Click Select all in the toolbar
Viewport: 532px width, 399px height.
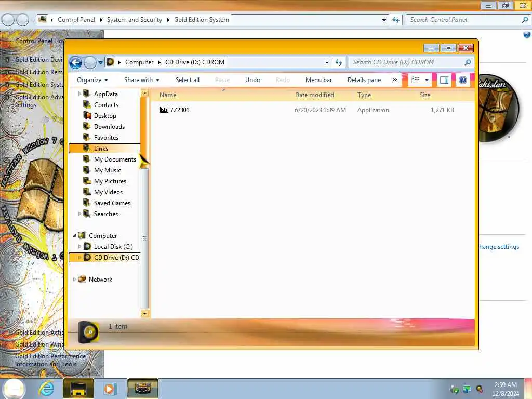pos(187,80)
